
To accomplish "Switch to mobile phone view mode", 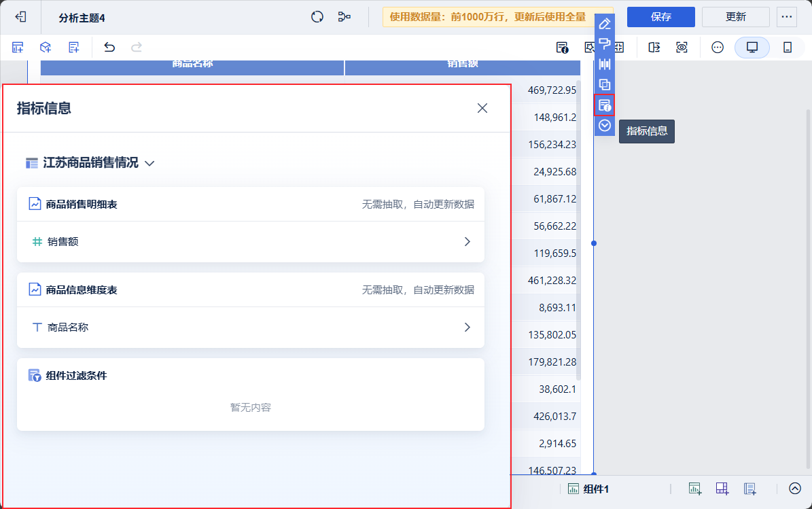I will pos(787,48).
